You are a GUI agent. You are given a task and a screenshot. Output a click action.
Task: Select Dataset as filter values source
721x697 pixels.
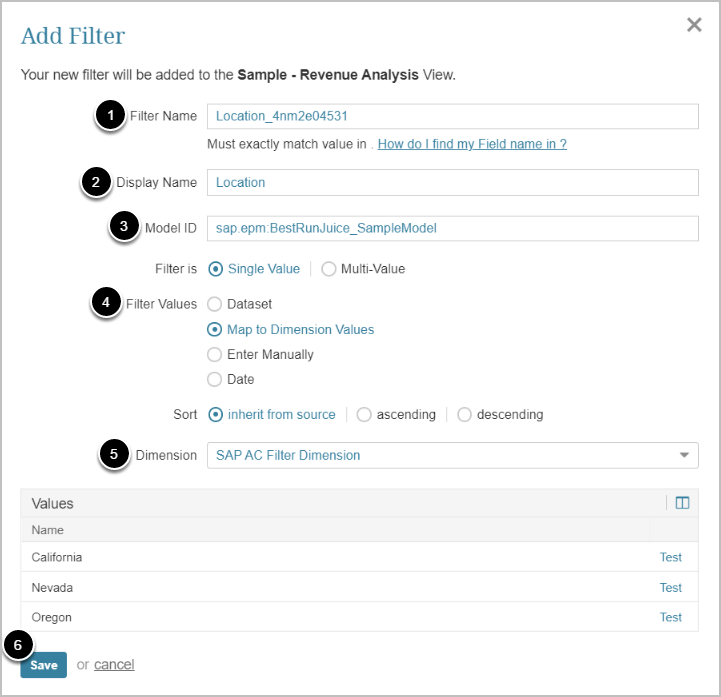click(214, 304)
